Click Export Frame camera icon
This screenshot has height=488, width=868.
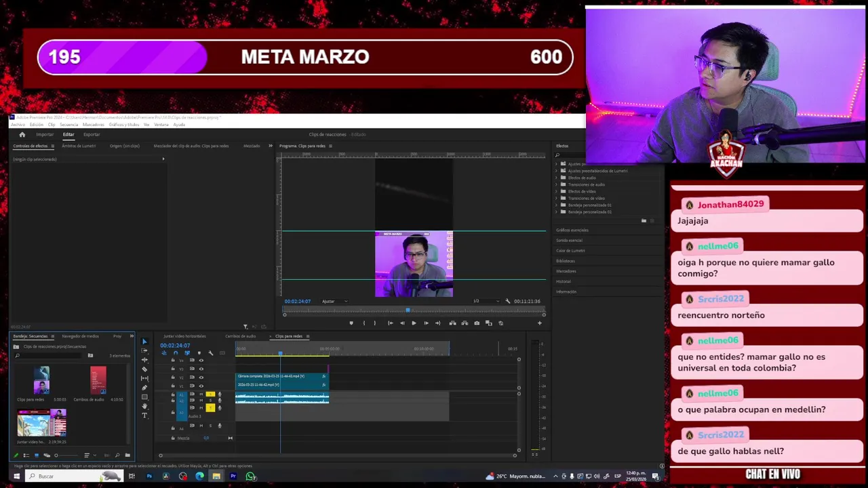pyautogui.click(x=477, y=323)
